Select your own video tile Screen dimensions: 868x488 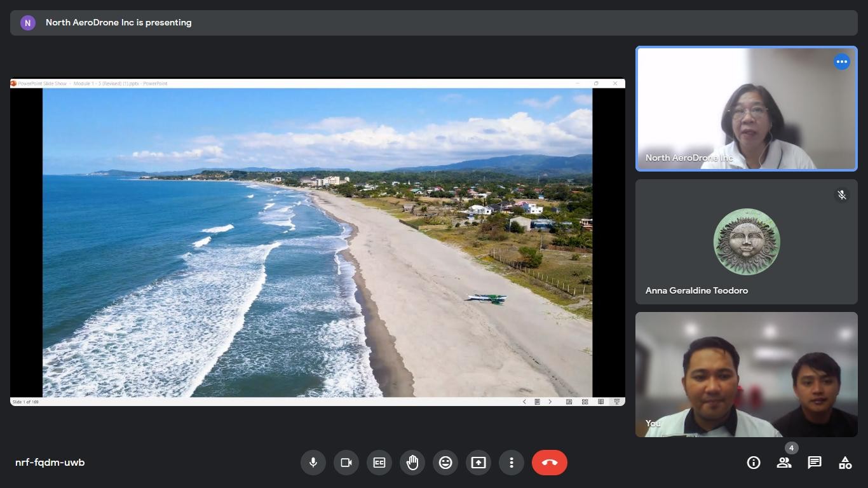[x=747, y=374]
